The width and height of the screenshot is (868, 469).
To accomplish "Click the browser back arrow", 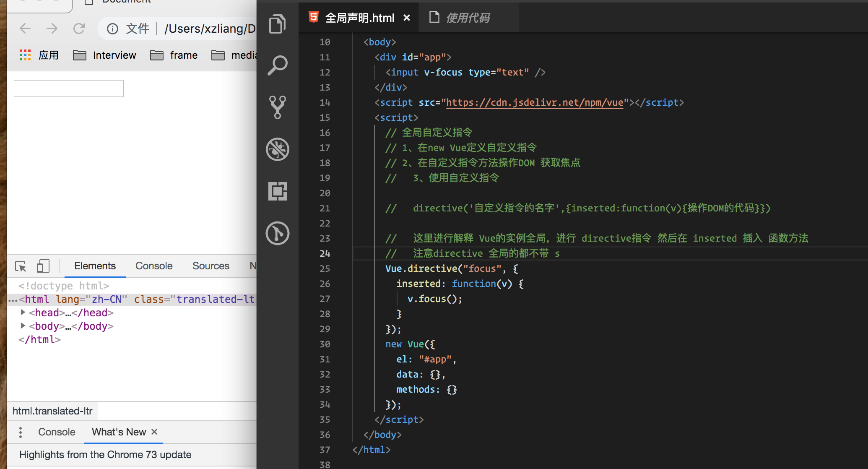I will pyautogui.click(x=25, y=29).
